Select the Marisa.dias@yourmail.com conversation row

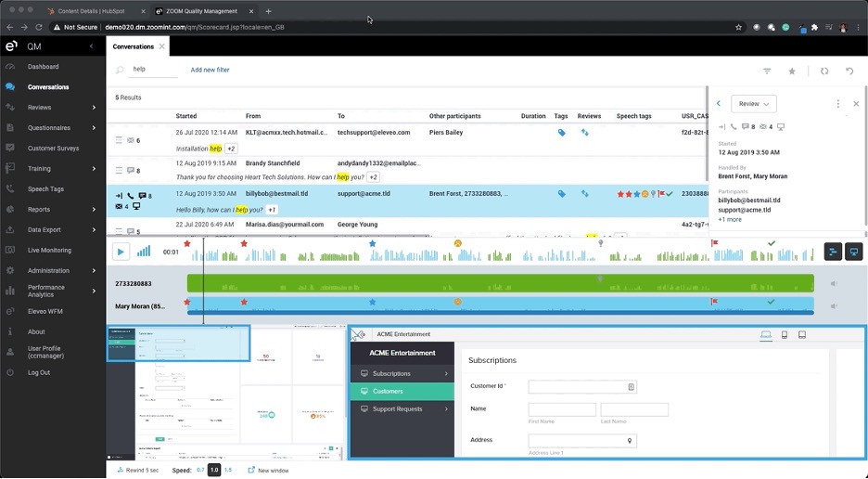point(407,227)
